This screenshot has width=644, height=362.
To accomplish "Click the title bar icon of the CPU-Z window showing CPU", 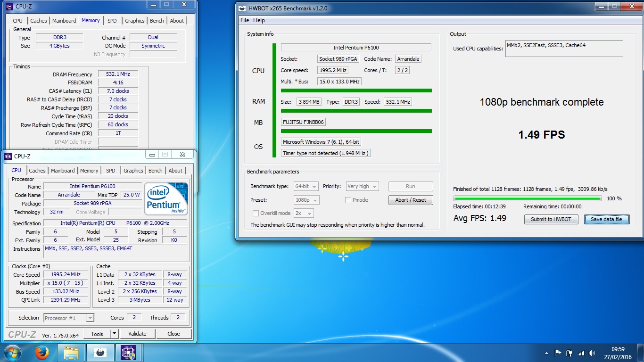I will pos(8,156).
